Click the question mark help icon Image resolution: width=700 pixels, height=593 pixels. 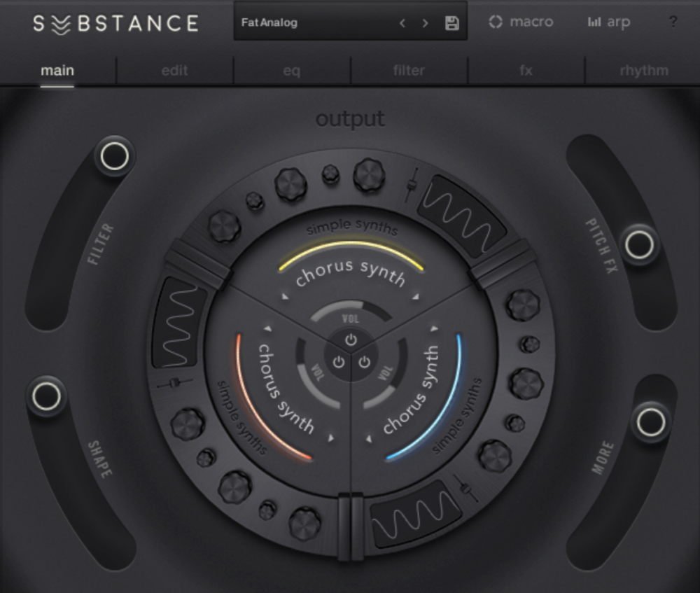(673, 22)
